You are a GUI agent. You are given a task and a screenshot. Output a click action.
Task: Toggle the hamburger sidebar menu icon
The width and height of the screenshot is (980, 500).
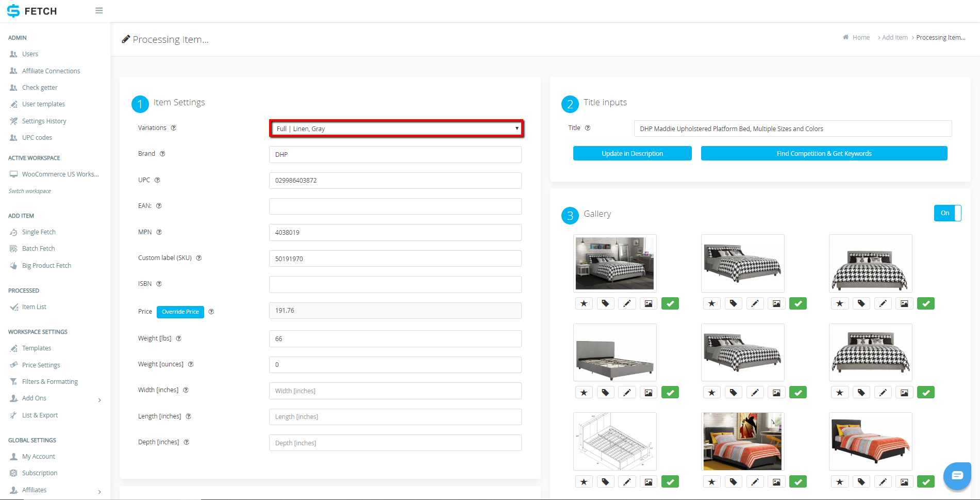point(99,11)
